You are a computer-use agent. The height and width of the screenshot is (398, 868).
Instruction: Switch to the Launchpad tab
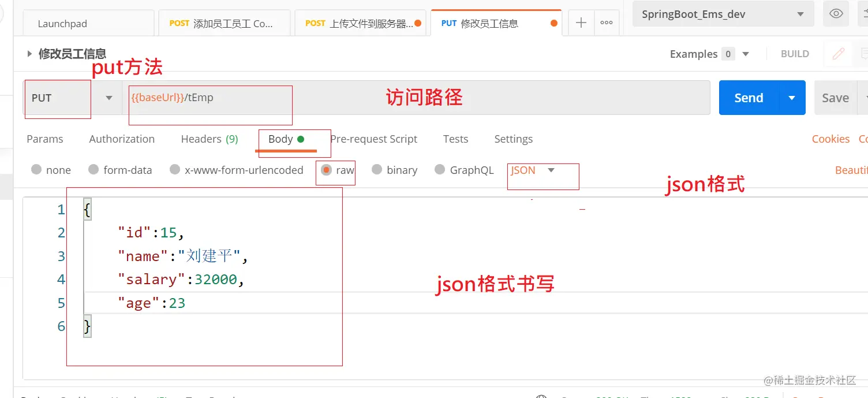coord(89,24)
